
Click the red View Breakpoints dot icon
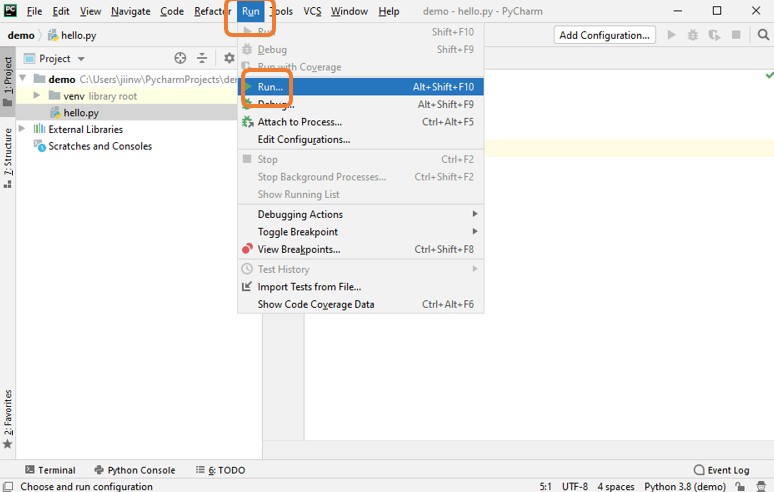247,249
